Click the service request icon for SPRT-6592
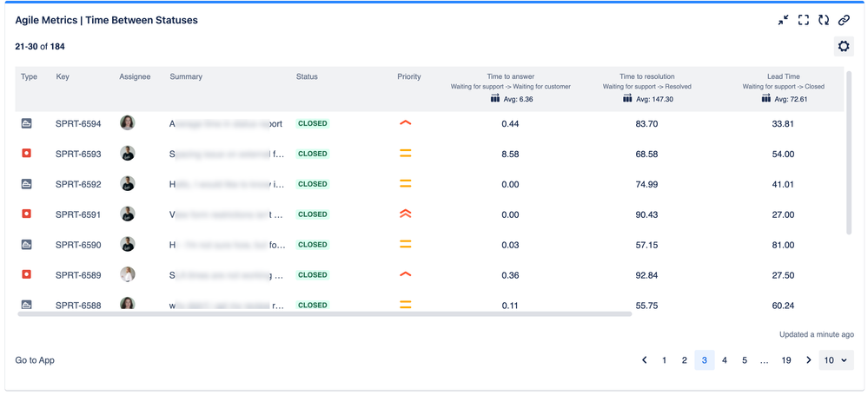Viewport: 868px width, 395px height. [27, 184]
